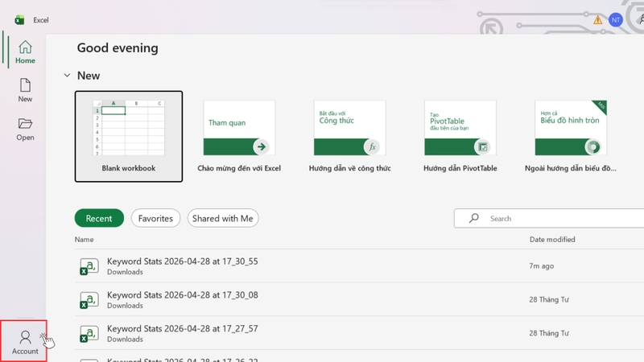
Task: Open the Account page in sidebar
Action: [x=25, y=342]
